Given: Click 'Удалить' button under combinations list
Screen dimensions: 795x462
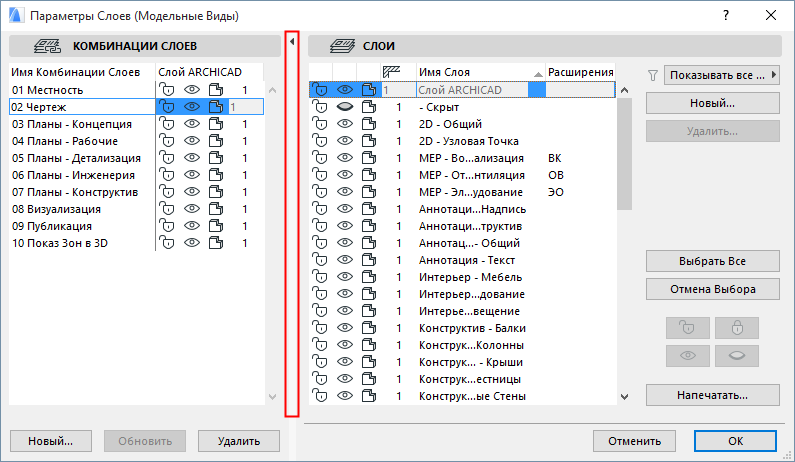Looking at the screenshot, I should pyautogui.click(x=239, y=441).
